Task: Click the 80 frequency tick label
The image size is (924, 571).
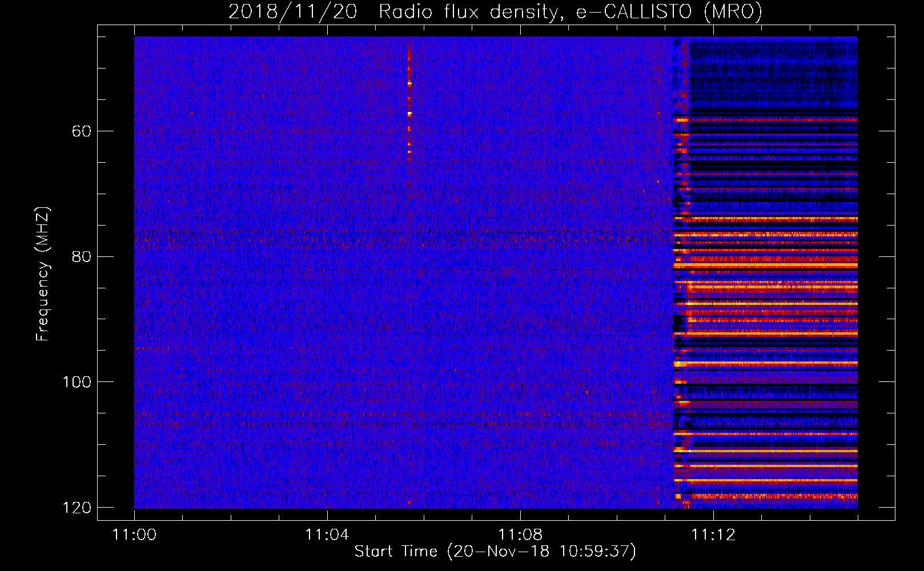Action: point(82,256)
